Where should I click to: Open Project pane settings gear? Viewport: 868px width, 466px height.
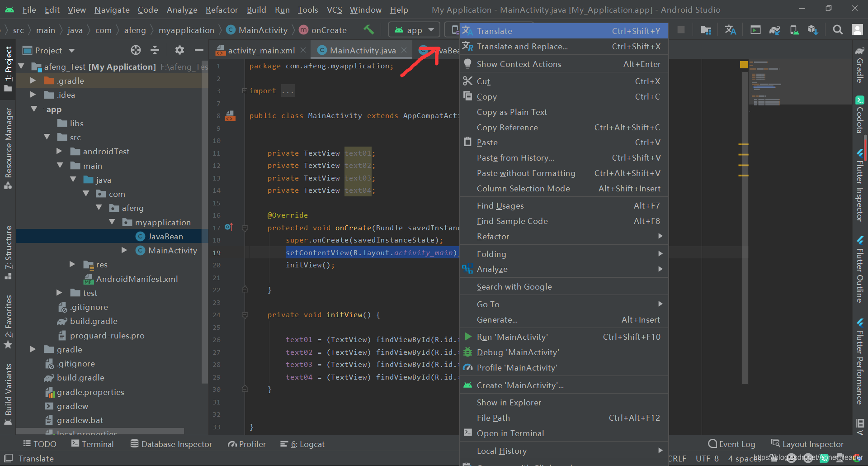pyautogui.click(x=179, y=50)
